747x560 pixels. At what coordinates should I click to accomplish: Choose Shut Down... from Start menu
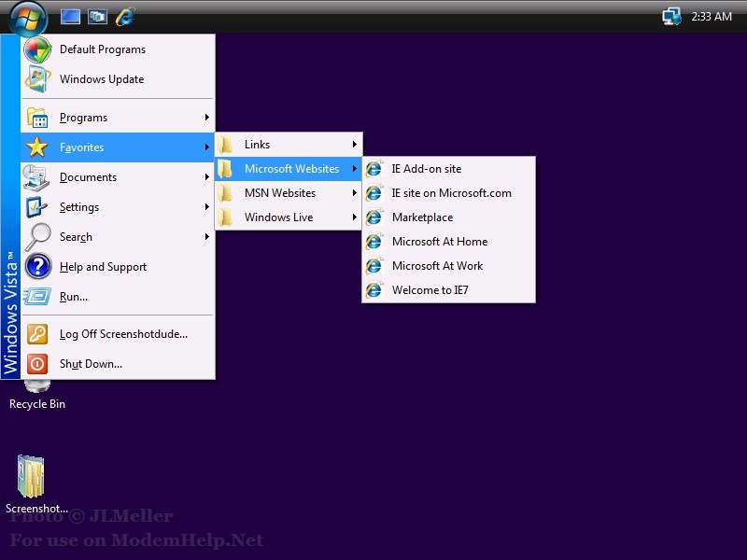point(119,364)
